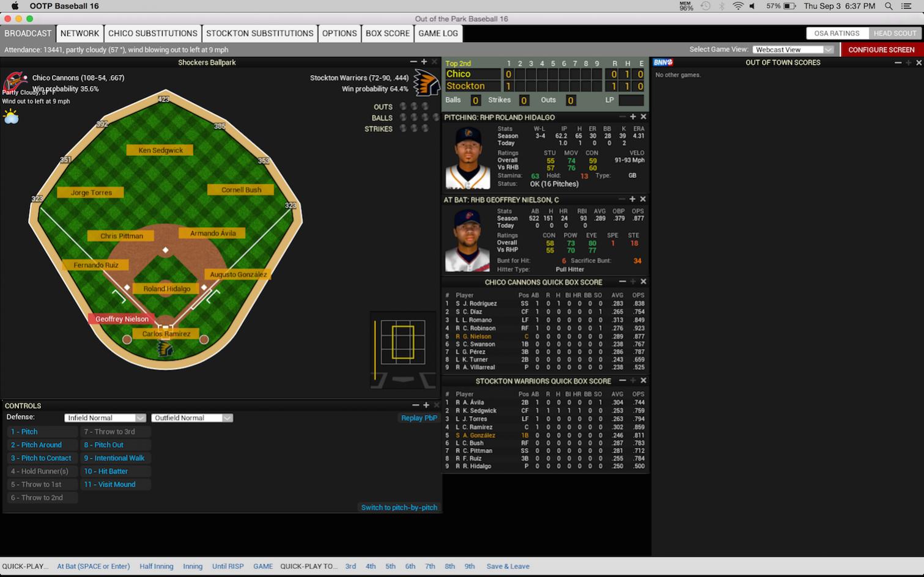The height and width of the screenshot is (577, 924).
Task: Open the Outfield Normal defense dropdown
Action: click(x=192, y=418)
